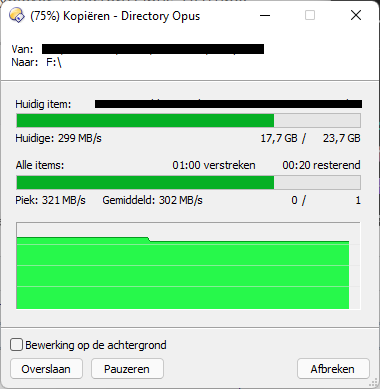Click the Alle items progress bar
The image size is (380, 389).
[189, 182]
